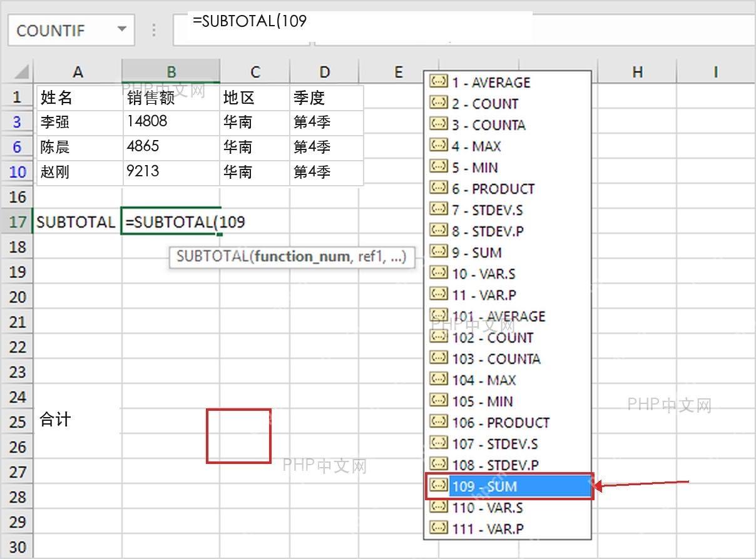The image size is (756, 559).
Task: Select the 111 - VAR.P option
Action: [508, 529]
